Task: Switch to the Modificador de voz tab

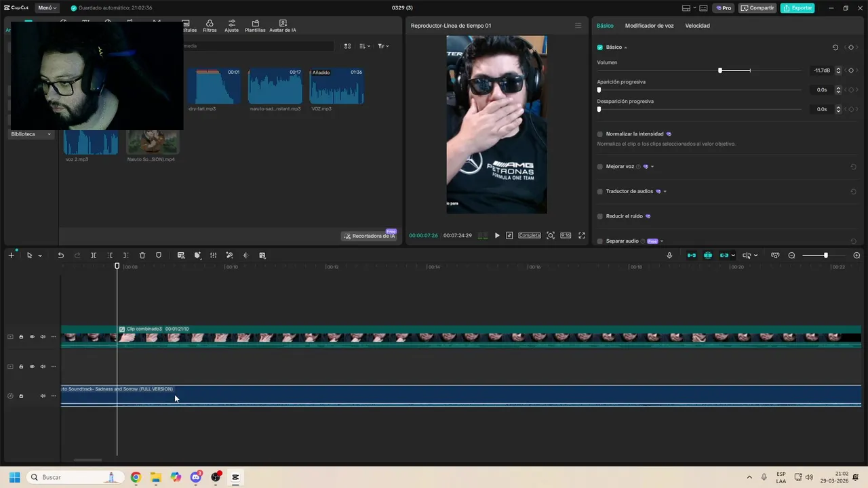Action: click(x=649, y=26)
